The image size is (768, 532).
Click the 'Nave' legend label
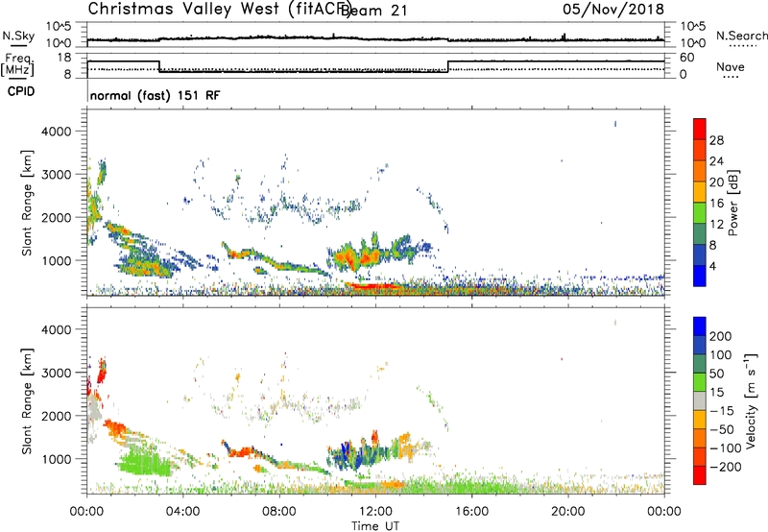[x=731, y=66]
